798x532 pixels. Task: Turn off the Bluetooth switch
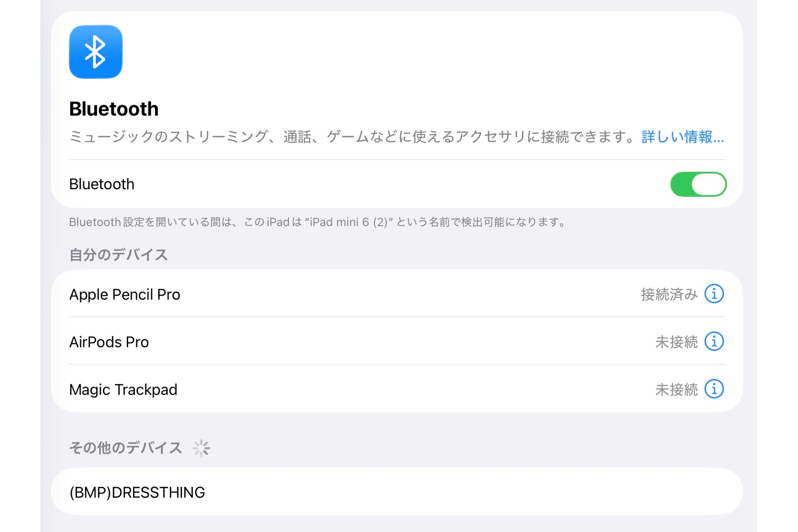(x=698, y=184)
